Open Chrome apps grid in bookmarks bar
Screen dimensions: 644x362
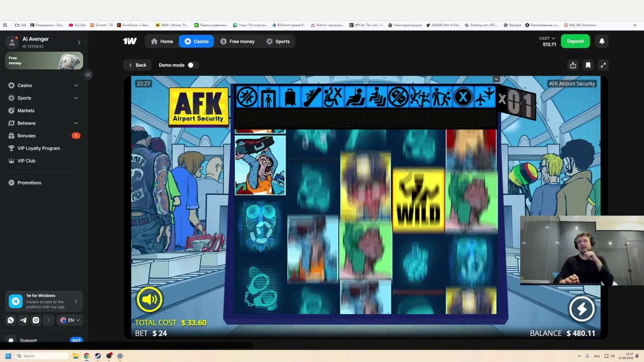pos(5,25)
